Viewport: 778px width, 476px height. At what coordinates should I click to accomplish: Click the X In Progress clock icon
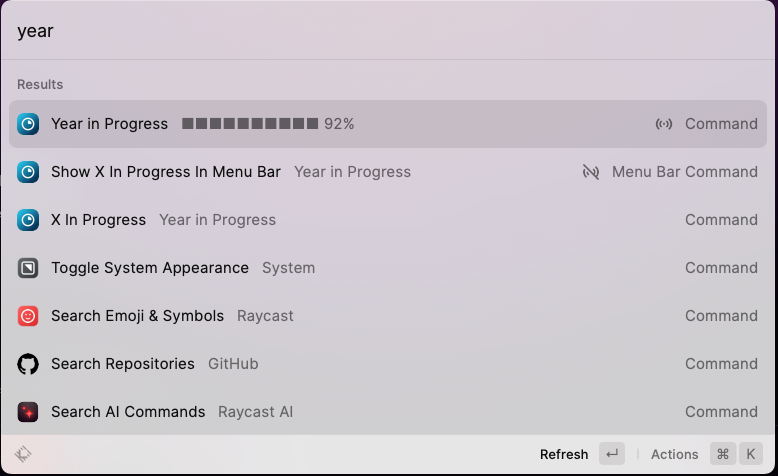pyautogui.click(x=28, y=220)
